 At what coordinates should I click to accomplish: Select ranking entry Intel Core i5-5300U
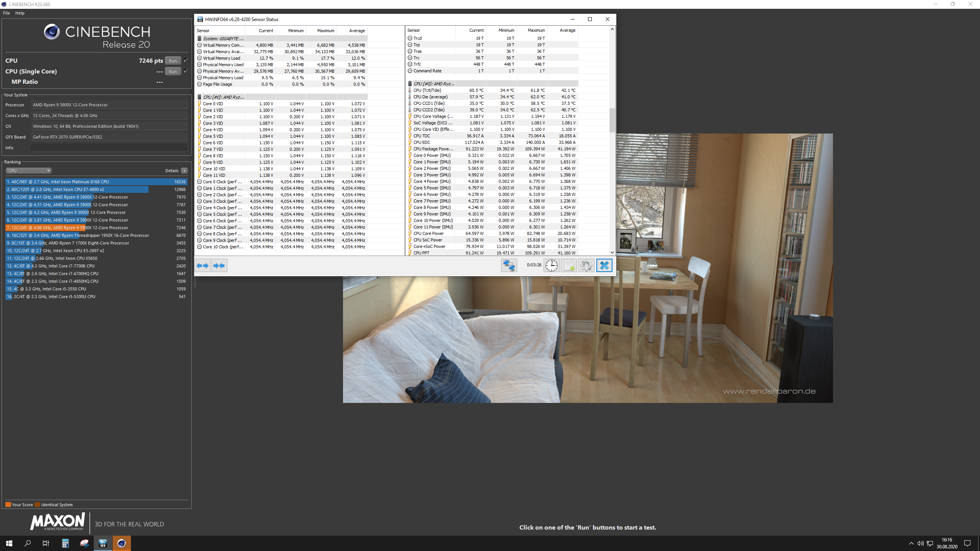coord(96,297)
